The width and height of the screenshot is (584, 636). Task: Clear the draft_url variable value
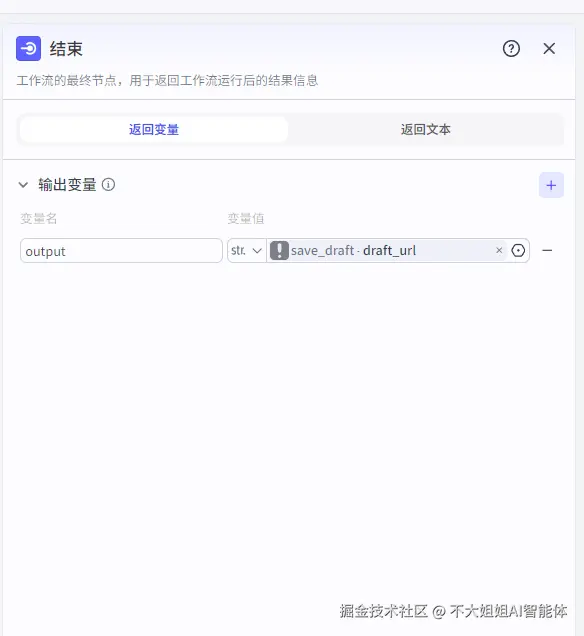click(499, 250)
